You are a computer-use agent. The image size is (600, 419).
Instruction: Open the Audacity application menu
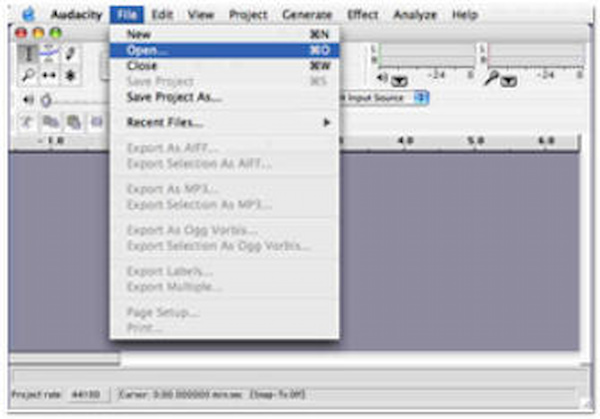pyautogui.click(x=77, y=15)
